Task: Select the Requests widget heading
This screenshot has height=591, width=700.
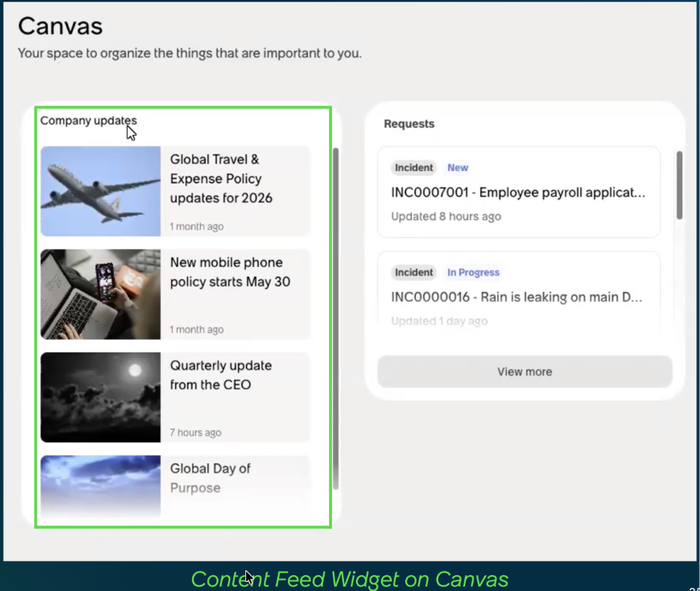Action: point(409,124)
